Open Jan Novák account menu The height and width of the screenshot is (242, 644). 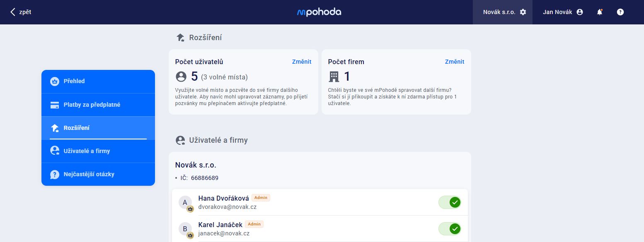(x=557, y=12)
